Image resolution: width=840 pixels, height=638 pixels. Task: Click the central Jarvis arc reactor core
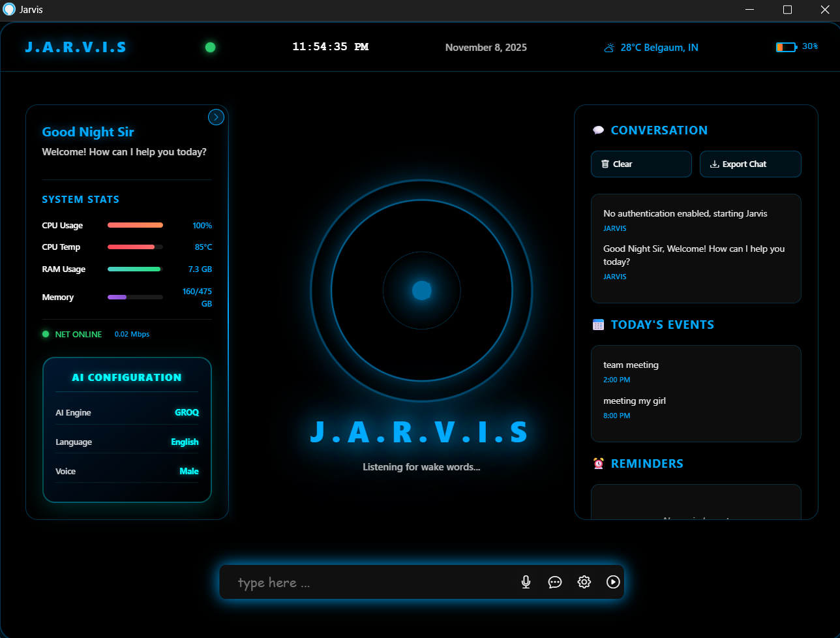click(x=421, y=291)
